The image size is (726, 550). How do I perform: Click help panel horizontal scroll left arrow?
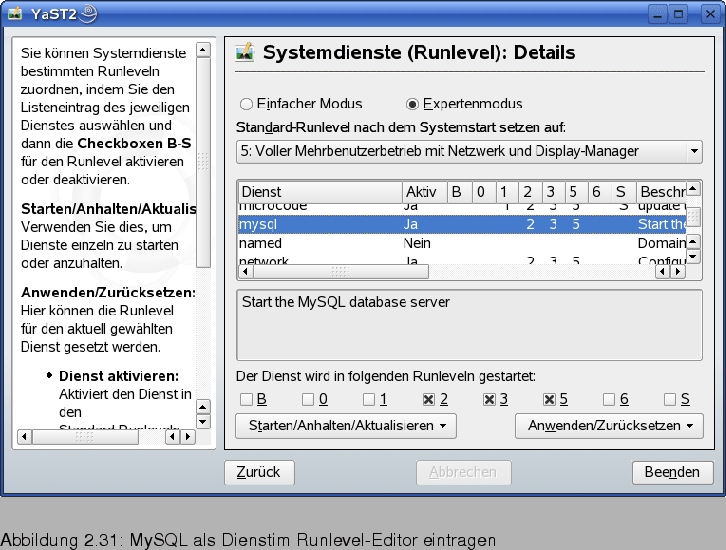(x=25, y=437)
